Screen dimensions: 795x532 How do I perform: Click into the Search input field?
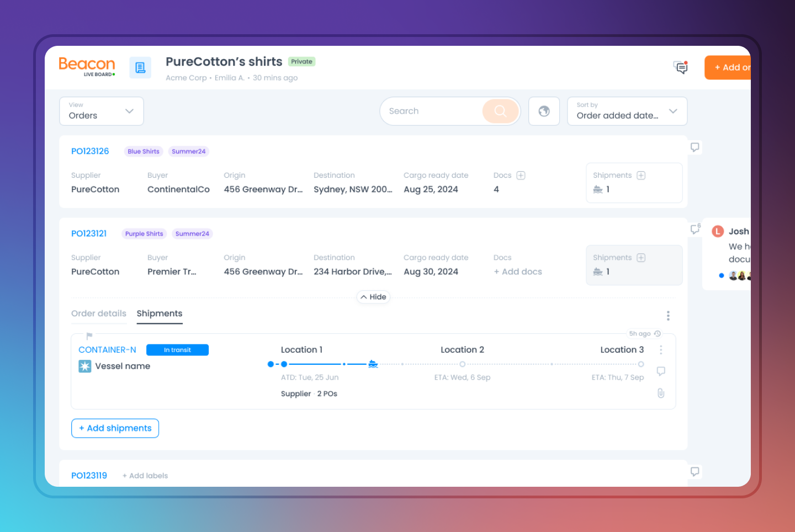[431, 111]
